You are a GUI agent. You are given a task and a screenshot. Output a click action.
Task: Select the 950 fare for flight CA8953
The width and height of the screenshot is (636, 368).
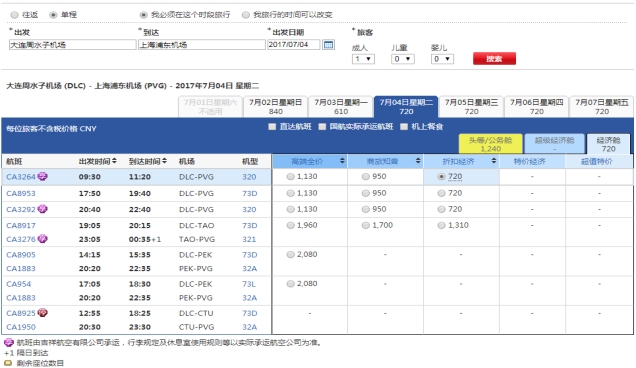click(366, 194)
